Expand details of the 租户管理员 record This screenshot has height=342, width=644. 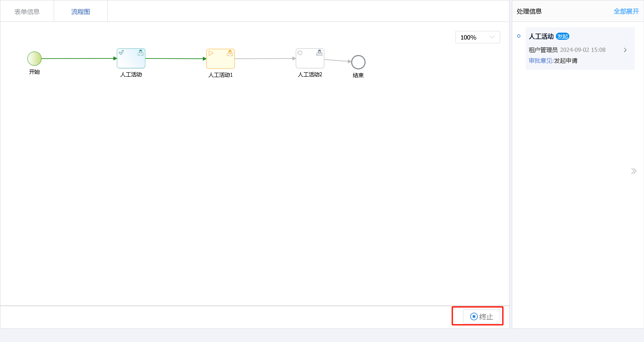(x=625, y=50)
